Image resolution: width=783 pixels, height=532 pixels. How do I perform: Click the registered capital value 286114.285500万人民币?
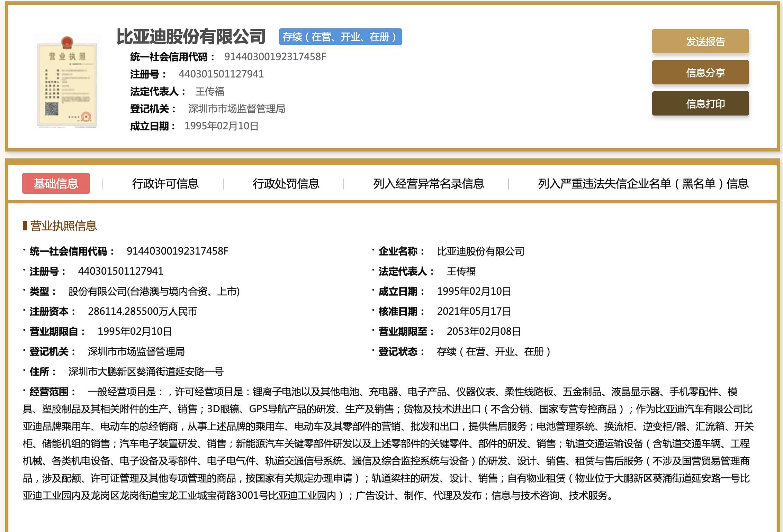[142, 311]
